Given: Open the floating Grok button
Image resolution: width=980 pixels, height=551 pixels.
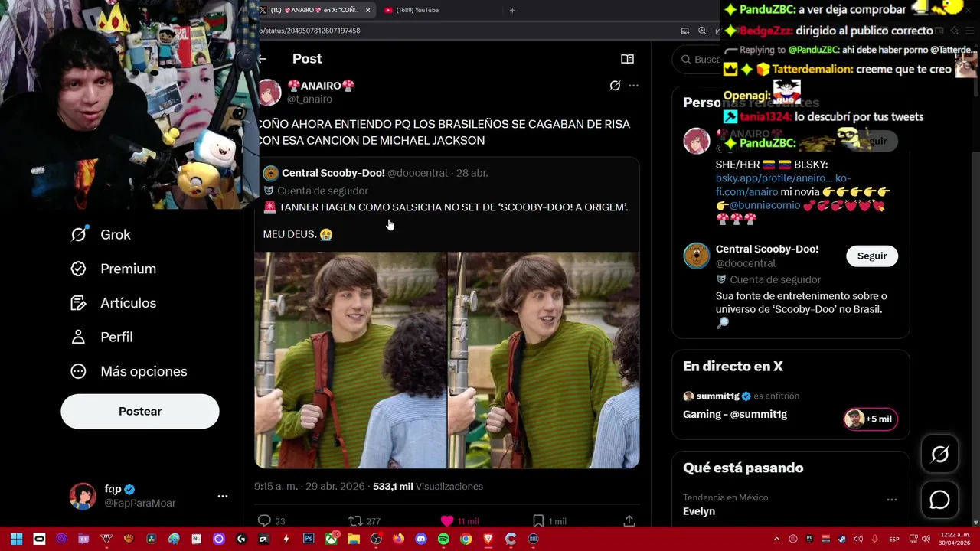Looking at the screenshot, I should tap(940, 455).
